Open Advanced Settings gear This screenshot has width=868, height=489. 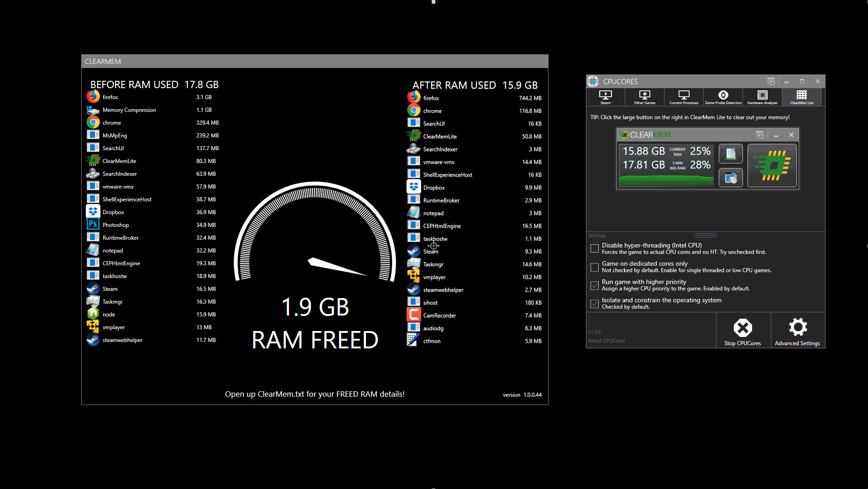(x=797, y=328)
